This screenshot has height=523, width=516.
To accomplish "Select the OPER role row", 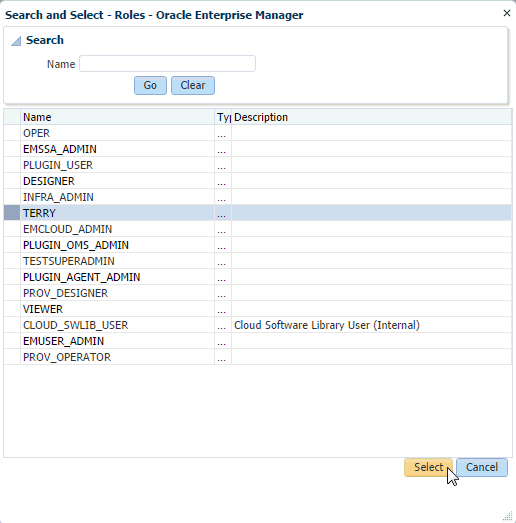I will click(257, 133).
